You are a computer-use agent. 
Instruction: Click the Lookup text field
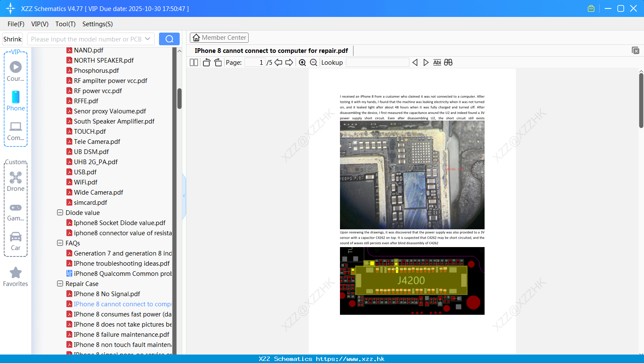click(x=377, y=63)
